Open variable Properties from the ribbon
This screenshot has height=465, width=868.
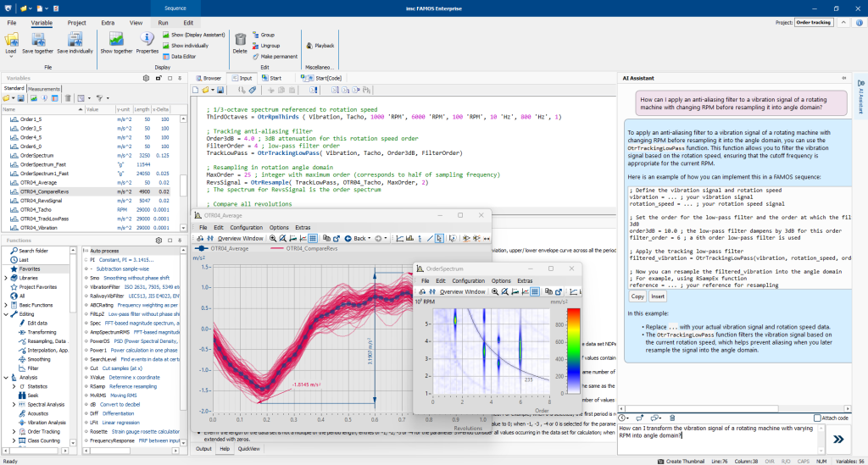[x=147, y=43]
